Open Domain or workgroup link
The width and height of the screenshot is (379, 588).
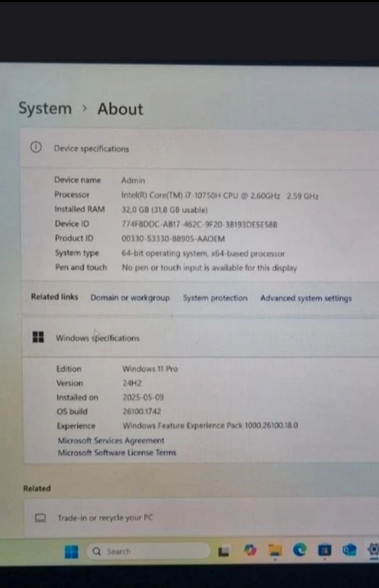point(130,298)
